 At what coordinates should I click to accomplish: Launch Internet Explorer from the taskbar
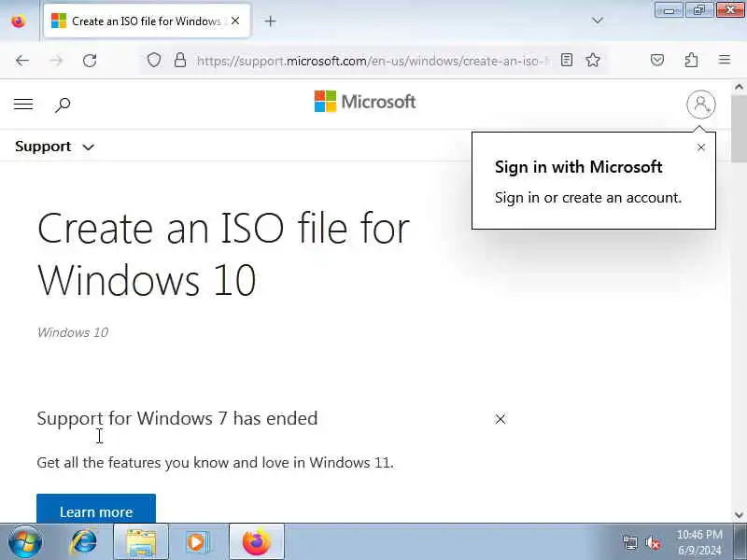tap(83, 542)
